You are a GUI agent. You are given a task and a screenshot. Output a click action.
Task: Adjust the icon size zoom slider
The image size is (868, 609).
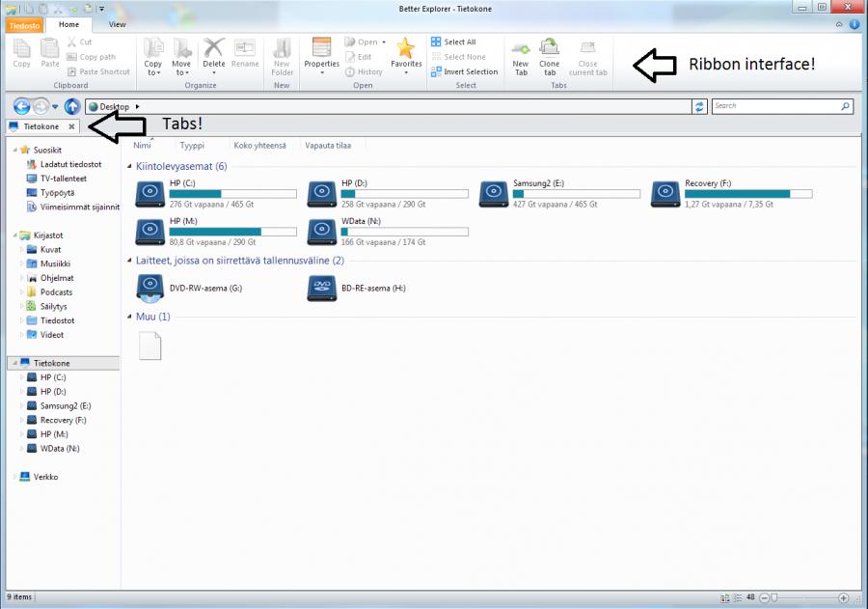(773, 598)
